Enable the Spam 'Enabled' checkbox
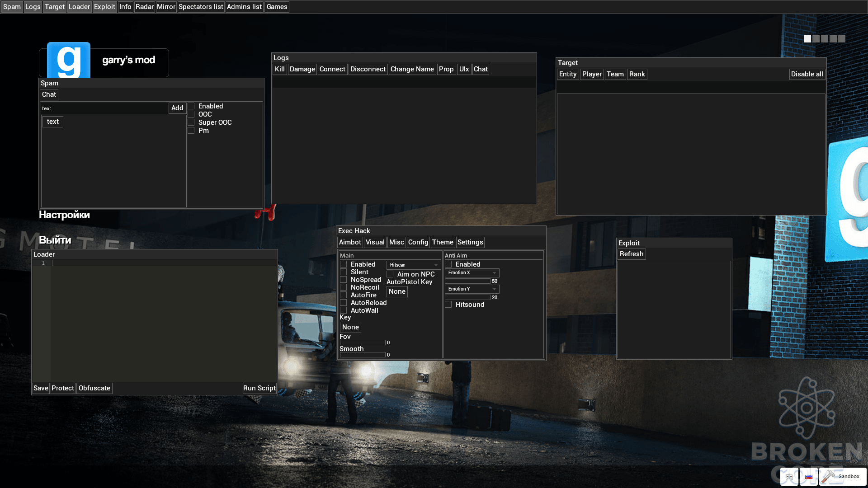868x488 pixels. click(191, 106)
